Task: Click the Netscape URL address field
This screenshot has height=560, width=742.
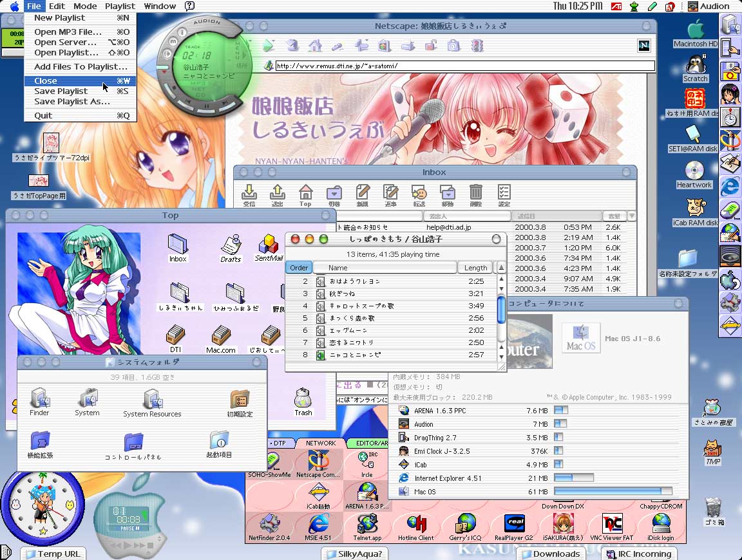Action: (x=465, y=66)
